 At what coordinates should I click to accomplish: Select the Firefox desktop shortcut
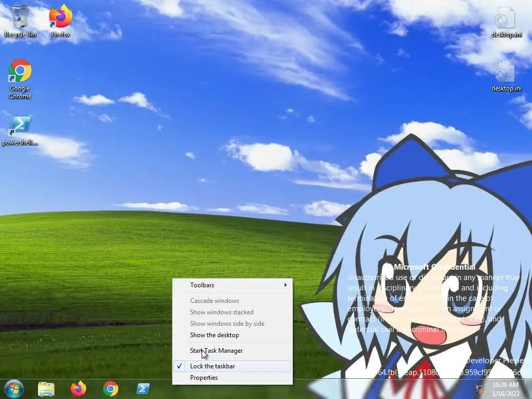tap(60, 21)
